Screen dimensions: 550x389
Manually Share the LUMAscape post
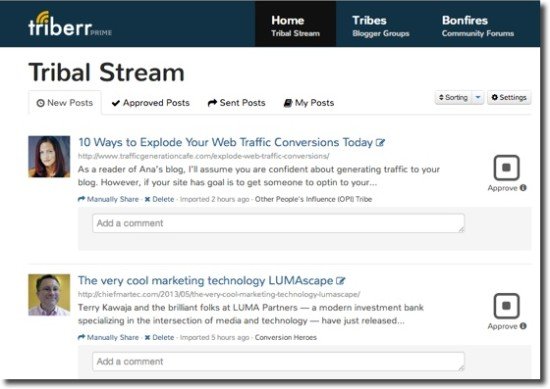108,337
